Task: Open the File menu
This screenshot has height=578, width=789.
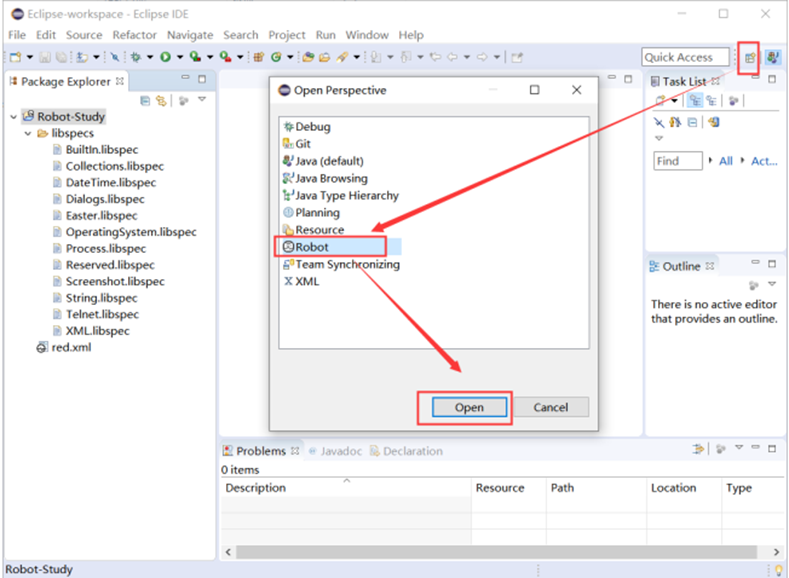Action: coord(17,35)
